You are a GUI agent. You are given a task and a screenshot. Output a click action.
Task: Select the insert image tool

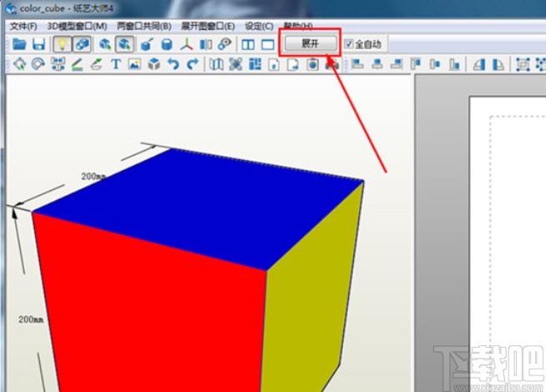pos(134,64)
